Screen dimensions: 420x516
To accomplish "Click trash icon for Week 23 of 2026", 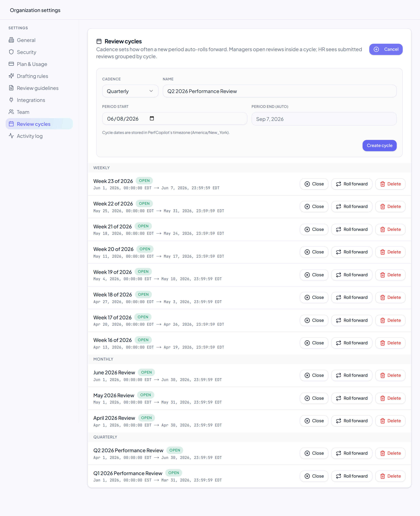I will 382,184.
